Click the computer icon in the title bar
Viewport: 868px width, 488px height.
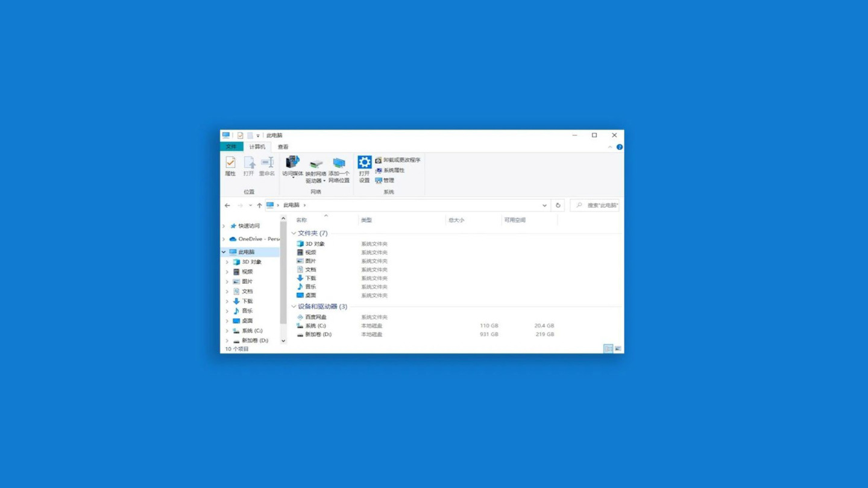point(226,136)
